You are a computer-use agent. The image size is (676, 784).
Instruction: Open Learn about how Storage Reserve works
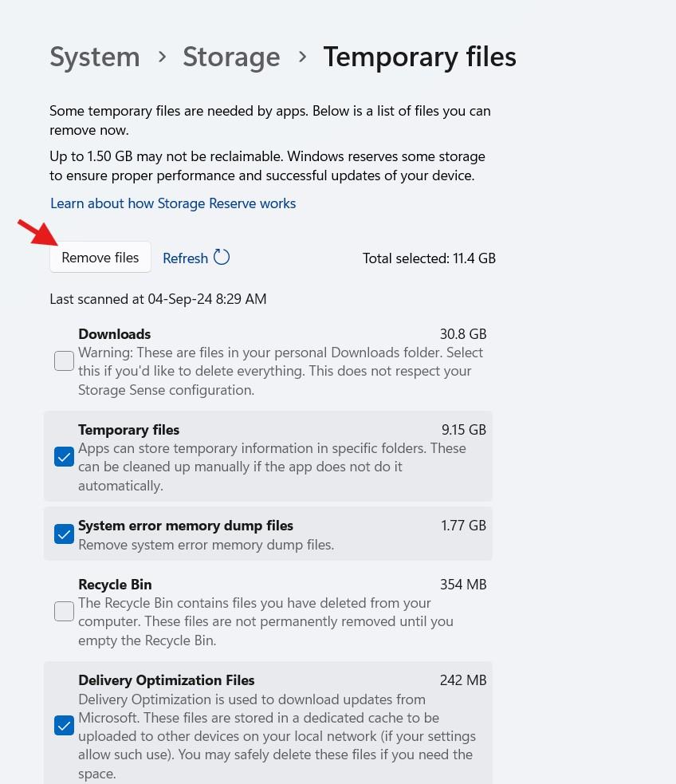click(173, 203)
